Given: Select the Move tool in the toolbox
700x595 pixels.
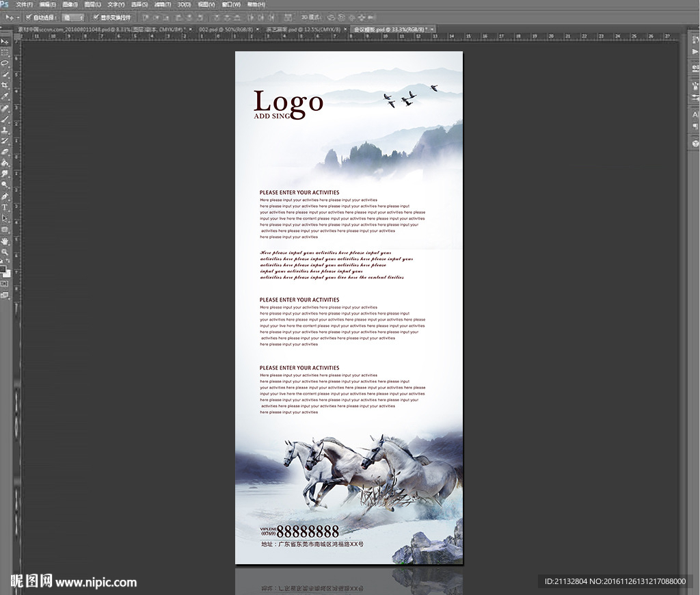Looking at the screenshot, I should pyautogui.click(x=5, y=41).
